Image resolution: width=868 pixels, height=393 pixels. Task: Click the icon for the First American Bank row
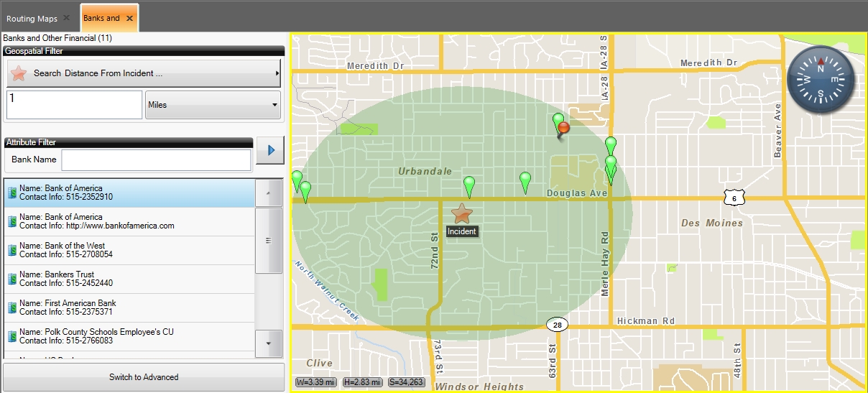tap(12, 308)
